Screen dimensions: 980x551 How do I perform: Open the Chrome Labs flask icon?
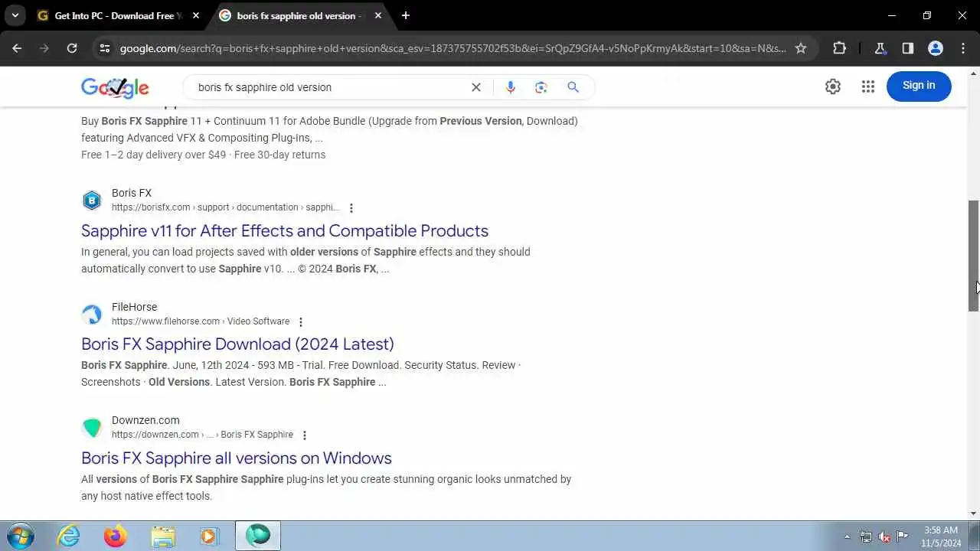[x=880, y=48]
